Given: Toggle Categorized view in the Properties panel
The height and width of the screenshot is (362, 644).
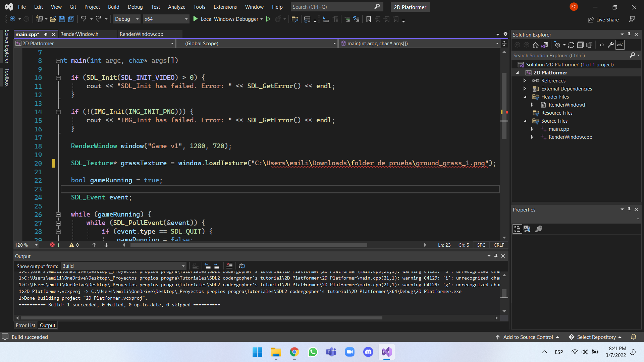Looking at the screenshot, I should 517,229.
